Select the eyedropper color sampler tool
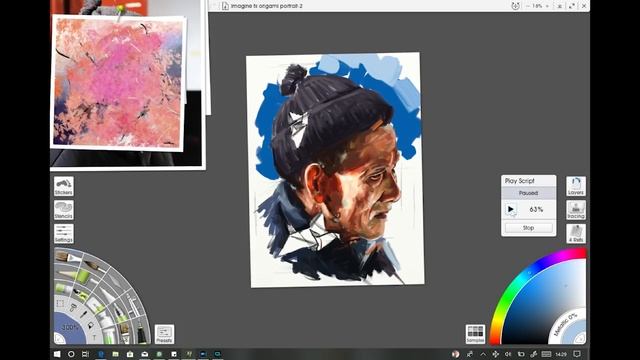 click(83, 314)
